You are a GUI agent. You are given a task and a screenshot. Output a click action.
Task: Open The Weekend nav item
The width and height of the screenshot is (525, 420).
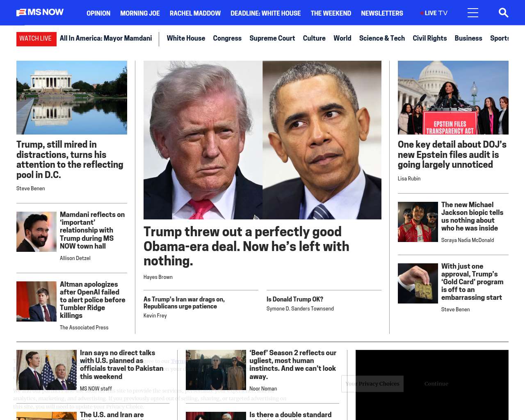click(x=331, y=13)
